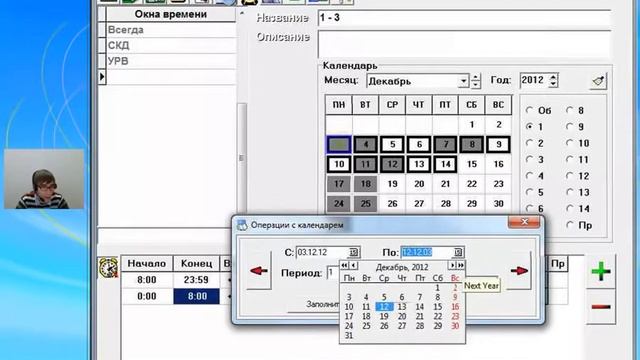This screenshot has height=360, width=640.
Task: Select radio option 10
Action: pyautogui.click(x=570, y=143)
